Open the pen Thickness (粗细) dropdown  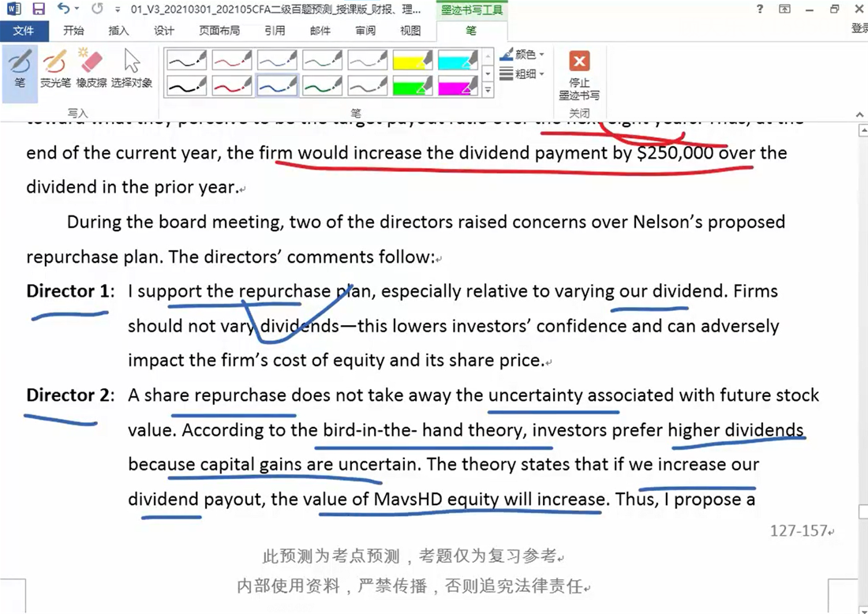(522, 73)
